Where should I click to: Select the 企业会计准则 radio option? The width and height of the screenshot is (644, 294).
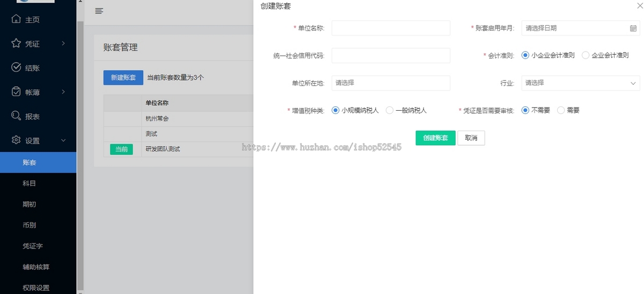click(605, 55)
